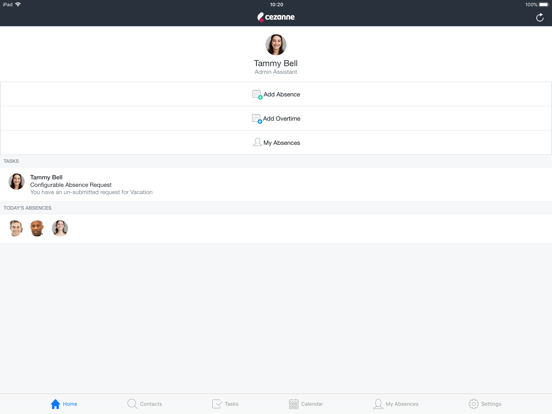Image resolution: width=552 pixels, height=414 pixels.
Task: Tap the battery indicator in status bar
Action: click(x=544, y=5)
